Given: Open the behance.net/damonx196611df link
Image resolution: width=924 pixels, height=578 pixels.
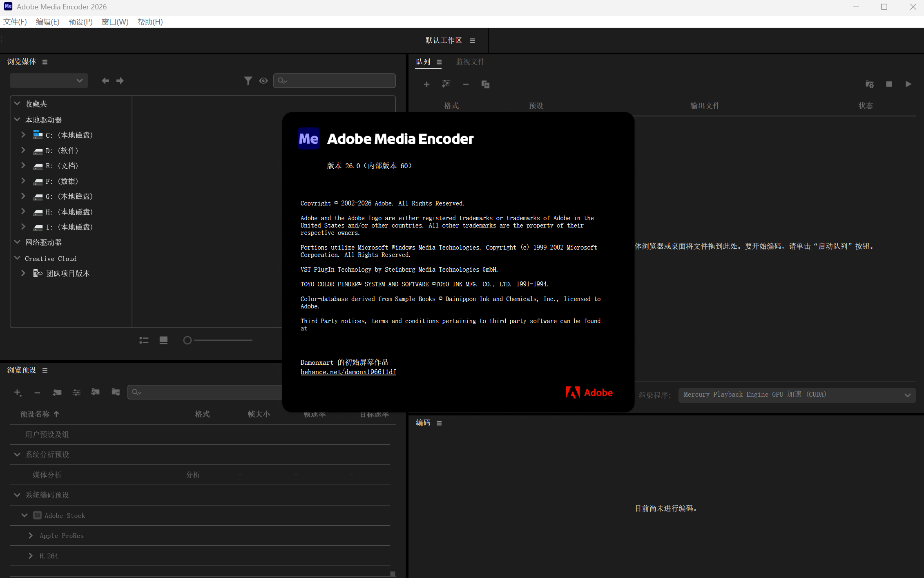Looking at the screenshot, I should [x=348, y=372].
